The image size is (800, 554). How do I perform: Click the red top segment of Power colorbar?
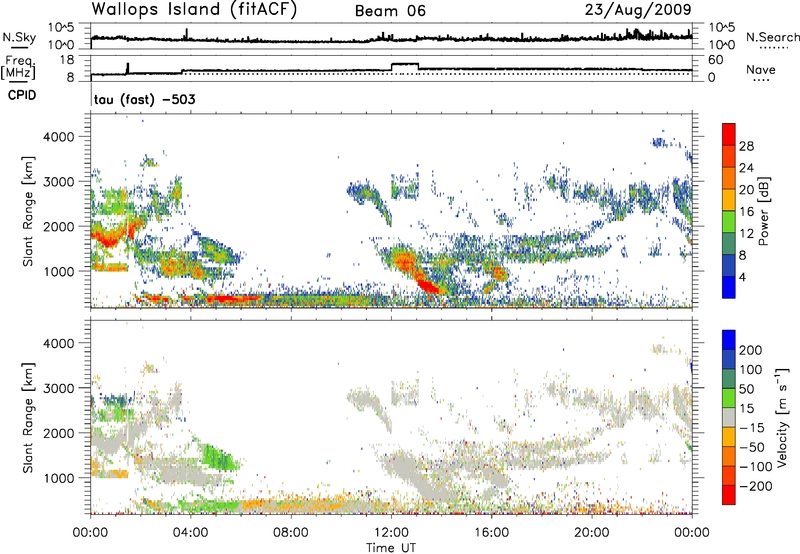point(729,134)
